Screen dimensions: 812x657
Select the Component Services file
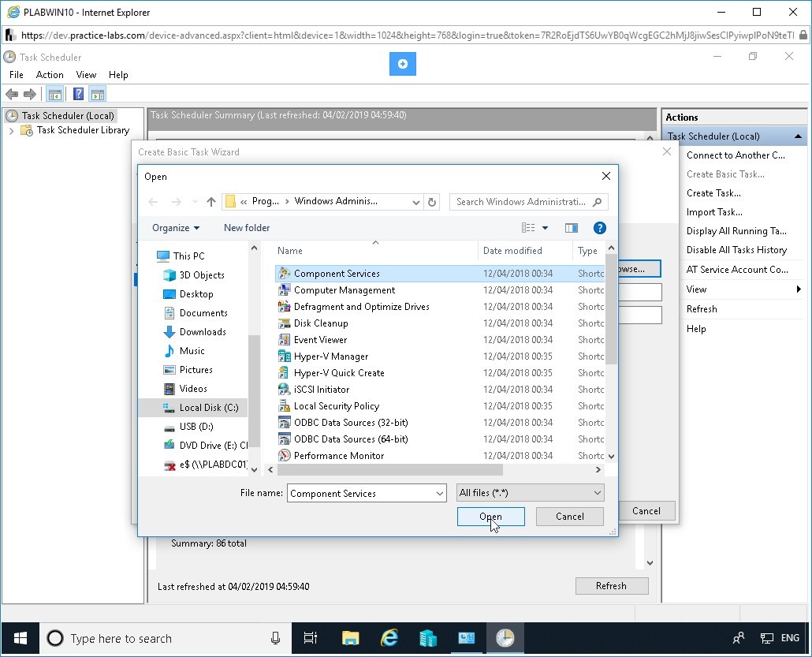[x=439, y=274]
